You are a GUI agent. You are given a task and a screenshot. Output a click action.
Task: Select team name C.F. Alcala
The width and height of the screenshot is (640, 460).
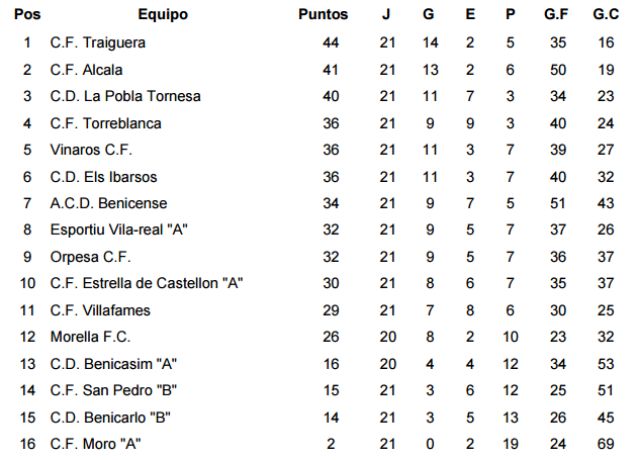coord(86,70)
